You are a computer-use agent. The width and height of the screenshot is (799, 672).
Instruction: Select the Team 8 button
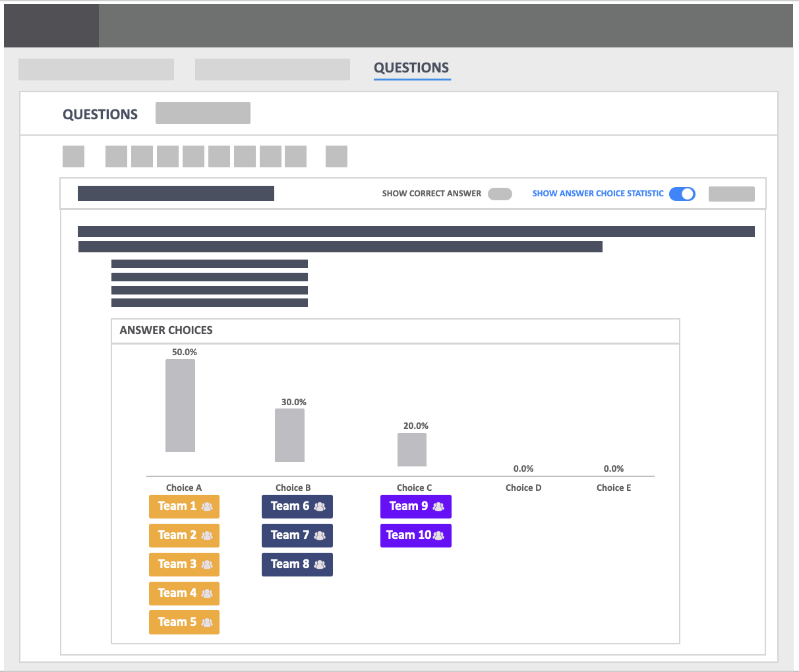pos(297,565)
